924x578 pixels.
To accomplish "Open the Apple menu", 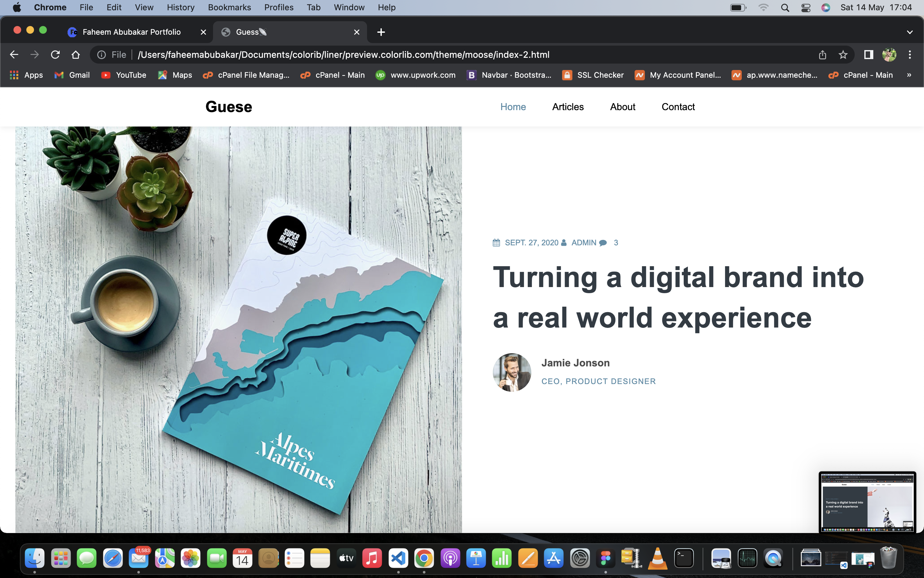I will (x=17, y=7).
